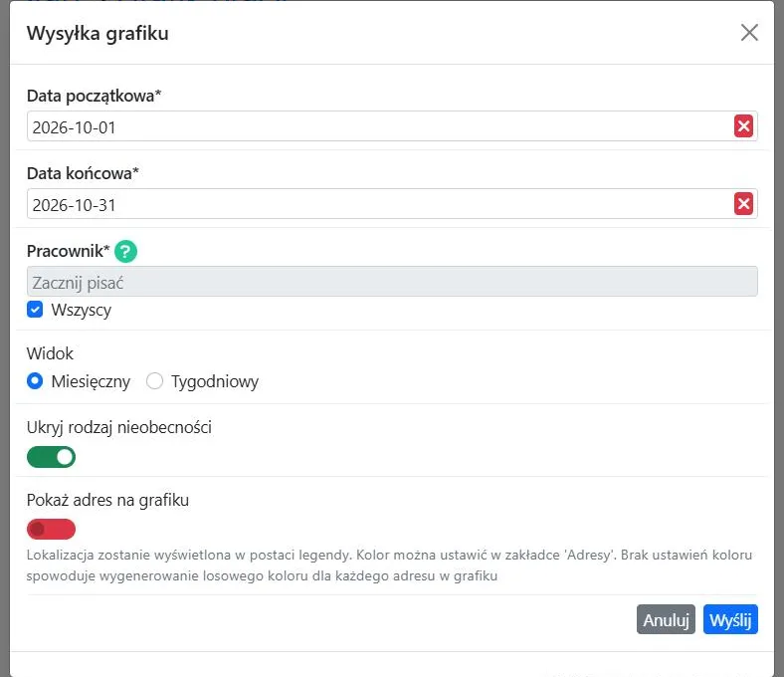Open the Pracownik help question mark
The width and height of the screenshot is (784, 677).
point(125,251)
